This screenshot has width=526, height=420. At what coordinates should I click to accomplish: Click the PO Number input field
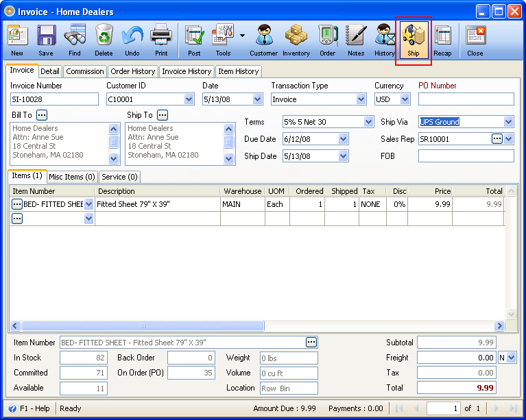[466, 99]
